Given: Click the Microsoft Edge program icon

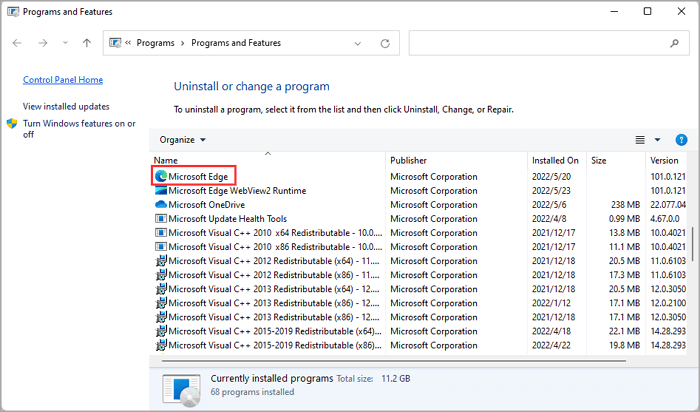Looking at the screenshot, I should pos(160,176).
